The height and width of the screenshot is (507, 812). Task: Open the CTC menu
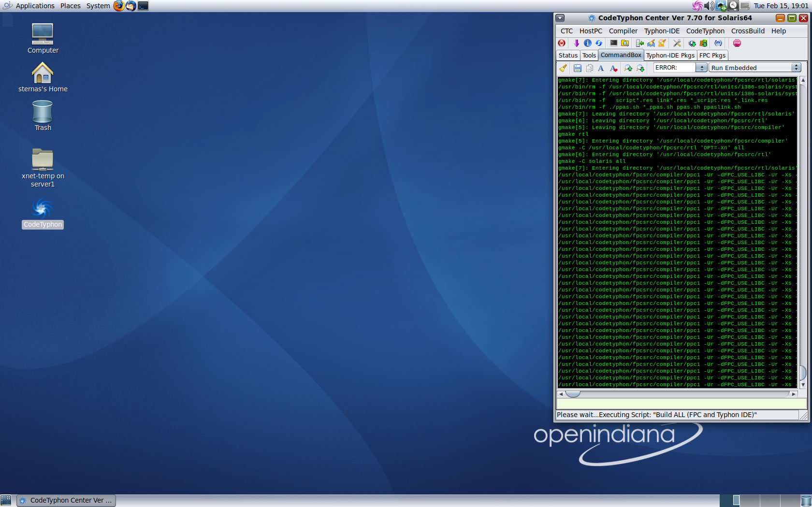pyautogui.click(x=566, y=31)
